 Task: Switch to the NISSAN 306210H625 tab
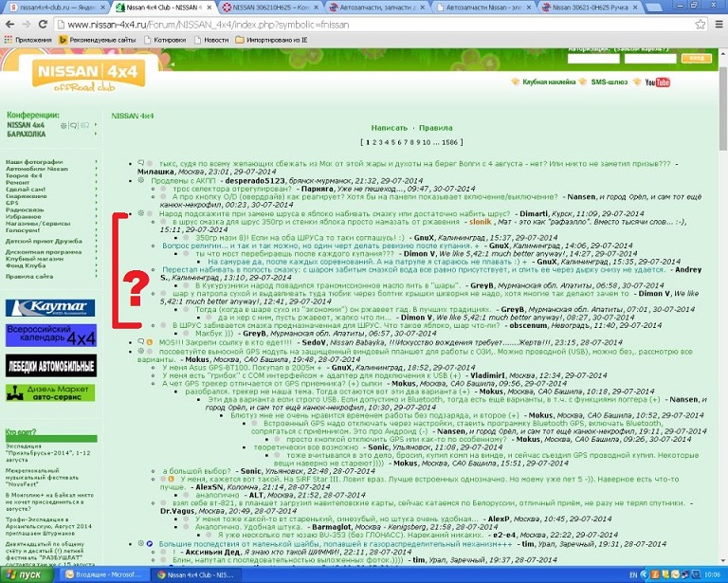[270, 8]
